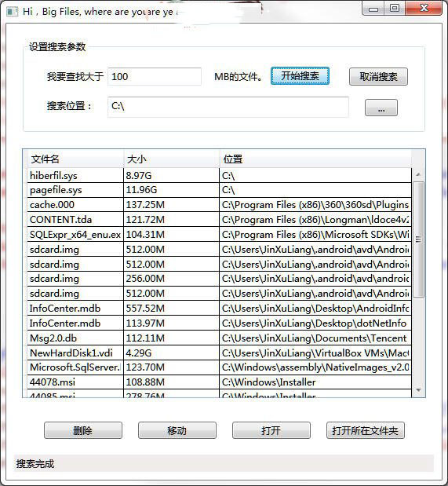Click the 打开 button
The width and height of the screenshot is (448, 486).
tap(271, 430)
